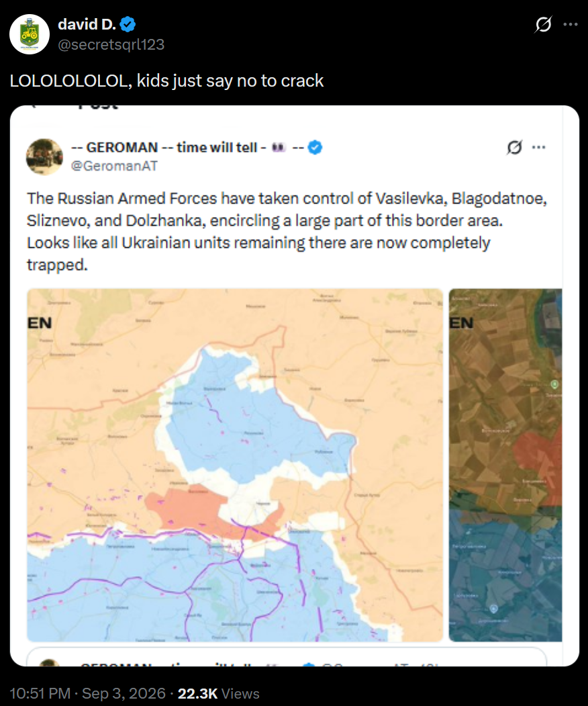Click the david D. display name
Image resolution: width=588 pixels, height=706 pixels.
(x=87, y=24)
